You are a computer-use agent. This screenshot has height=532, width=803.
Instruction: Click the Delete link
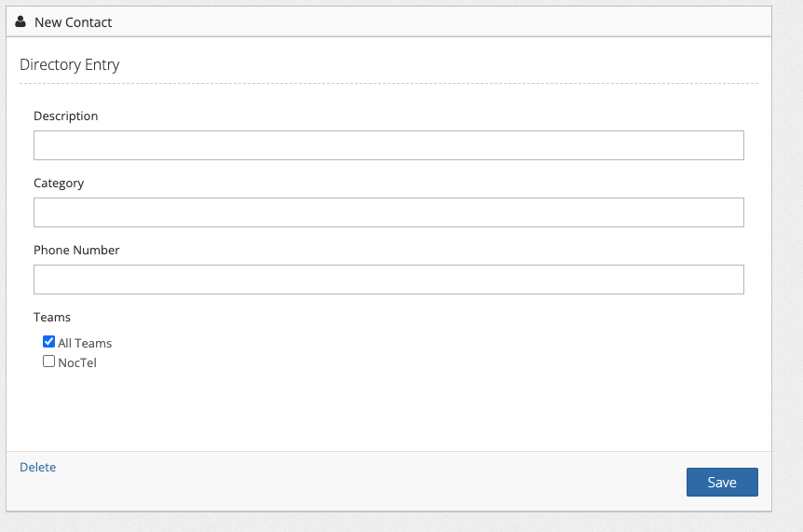tap(37, 467)
